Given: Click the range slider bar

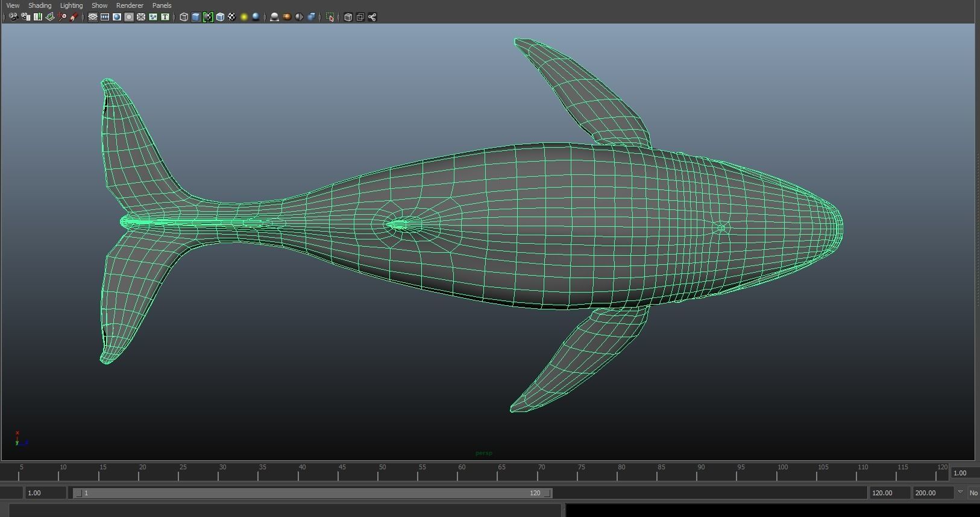Looking at the screenshot, I should (x=312, y=493).
